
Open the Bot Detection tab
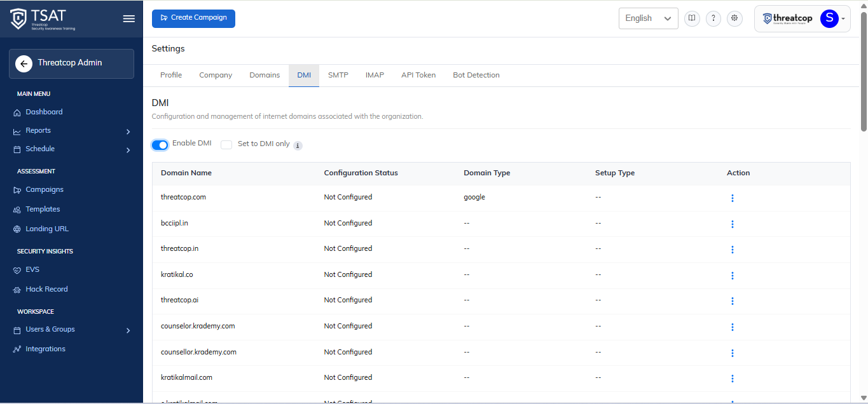tap(476, 75)
